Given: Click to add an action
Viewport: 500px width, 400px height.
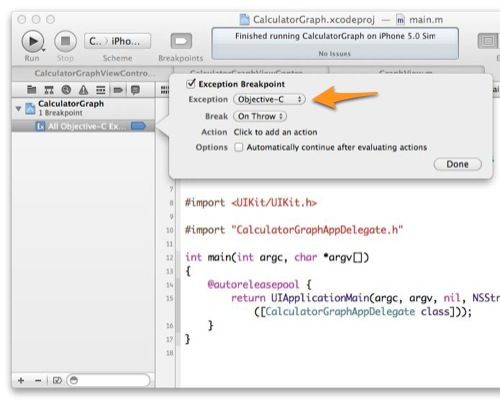Looking at the screenshot, I should (x=275, y=132).
